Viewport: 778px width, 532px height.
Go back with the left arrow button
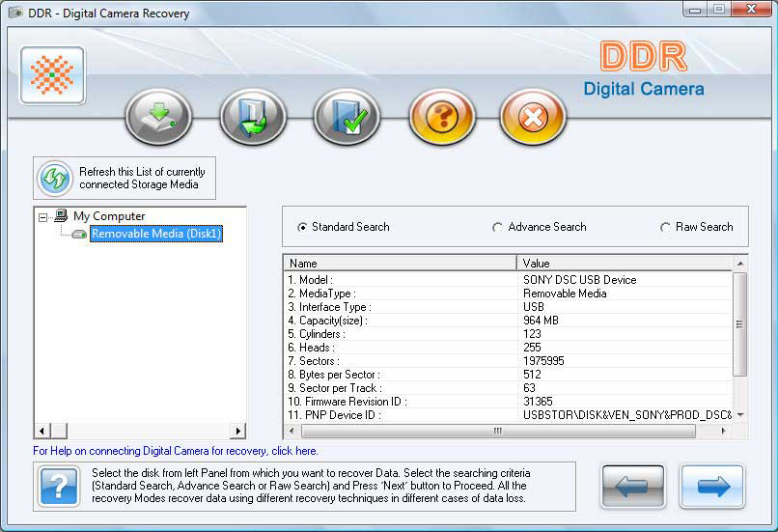tap(633, 487)
